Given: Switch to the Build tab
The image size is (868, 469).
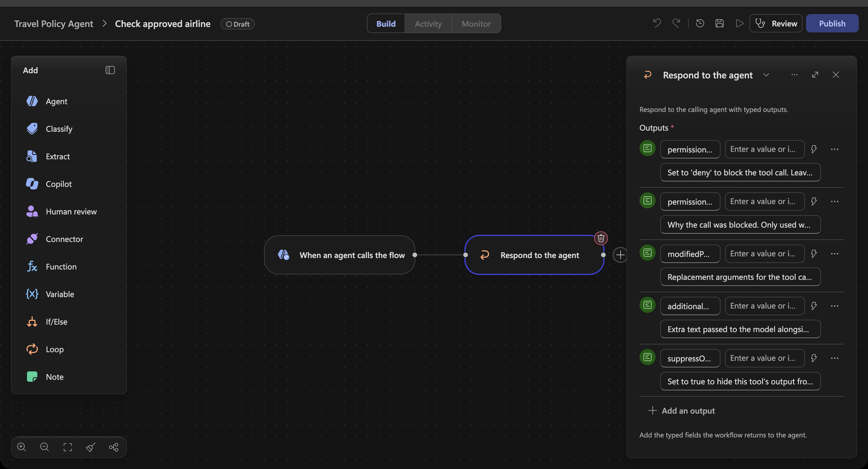Looking at the screenshot, I should 386,23.
